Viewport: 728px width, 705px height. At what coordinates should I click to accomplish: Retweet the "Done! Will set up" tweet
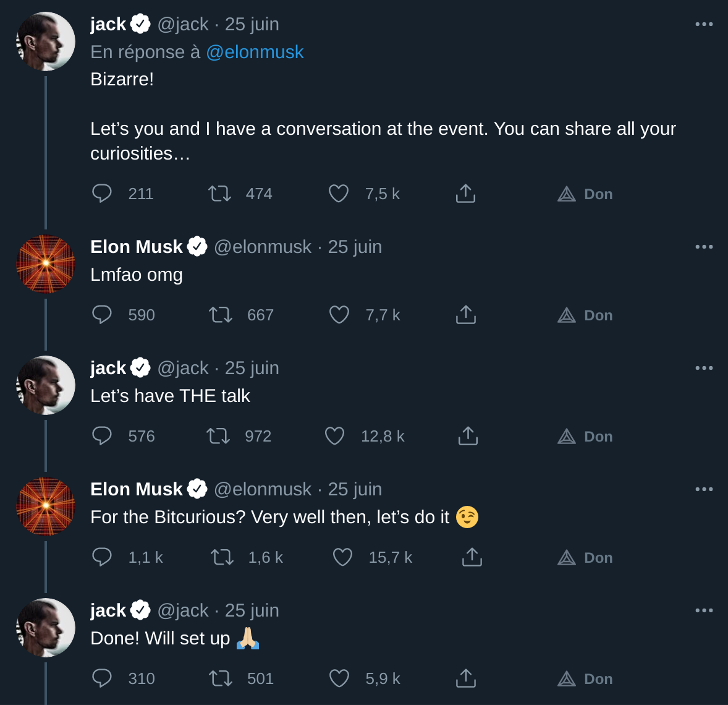221,678
